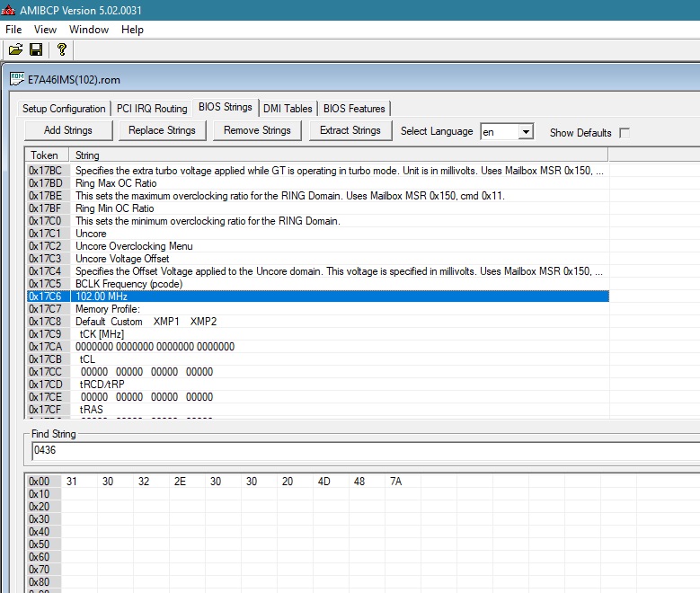Click the Open file toolbar icon
This screenshot has width=700, height=593.
(15, 49)
